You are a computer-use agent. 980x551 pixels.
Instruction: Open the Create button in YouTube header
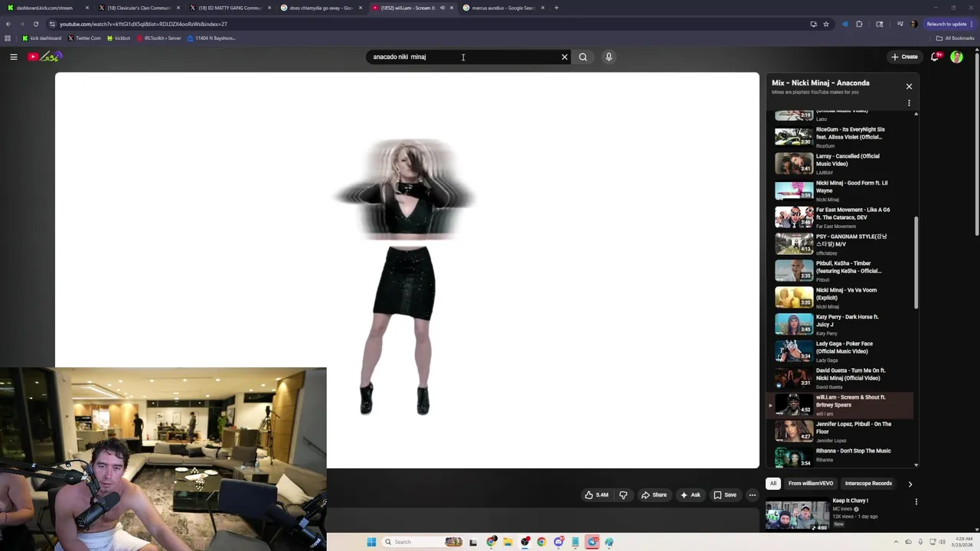click(x=904, y=57)
